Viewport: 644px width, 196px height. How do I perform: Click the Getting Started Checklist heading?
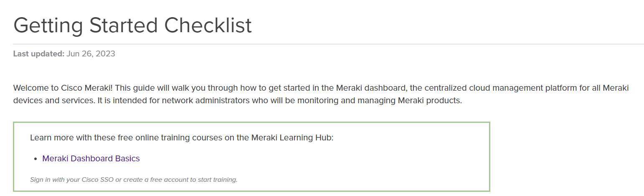(132, 25)
